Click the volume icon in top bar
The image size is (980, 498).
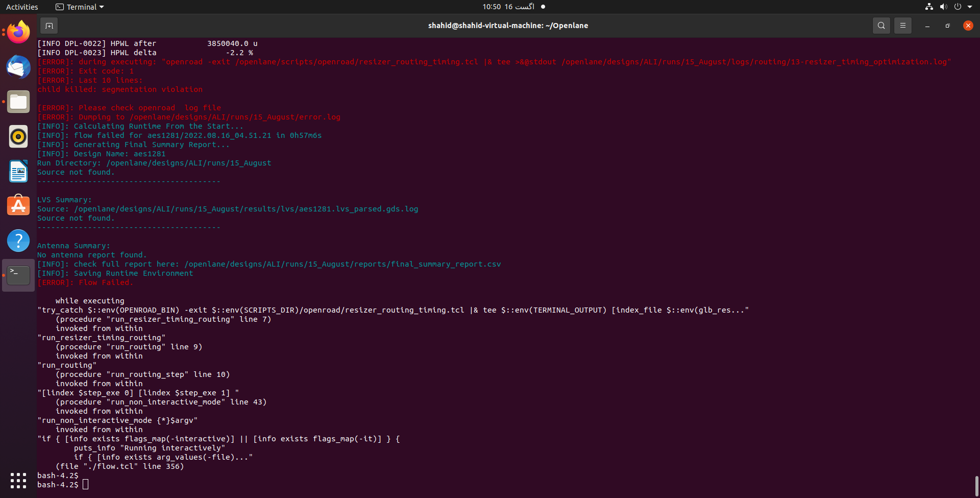click(943, 7)
